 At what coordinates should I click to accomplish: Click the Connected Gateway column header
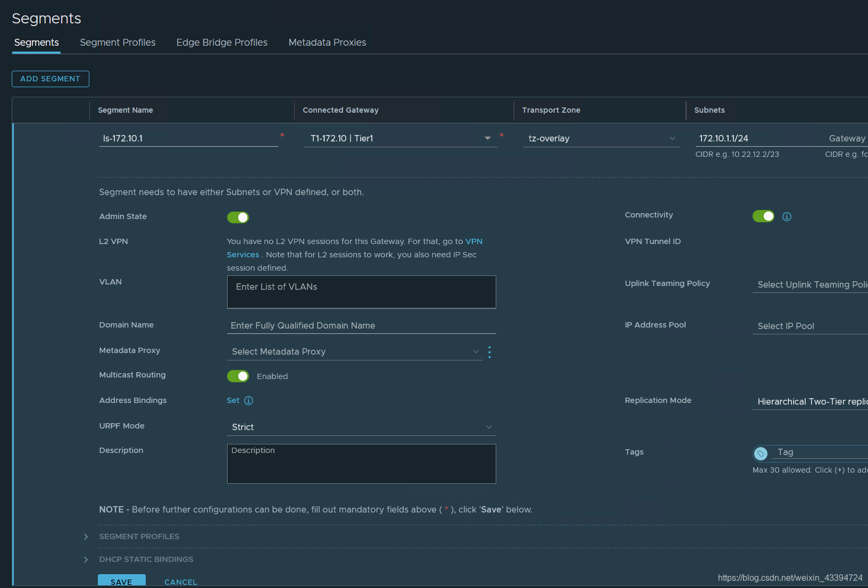click(341, 110)
